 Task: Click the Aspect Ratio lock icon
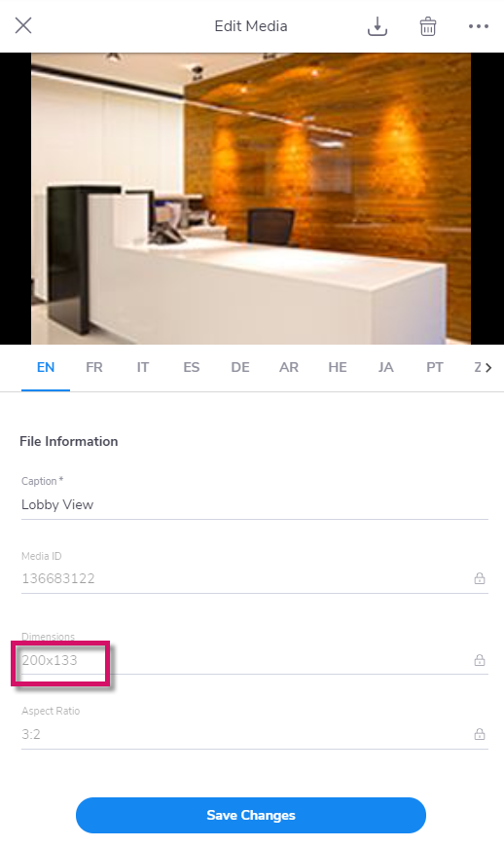point(479,734)
